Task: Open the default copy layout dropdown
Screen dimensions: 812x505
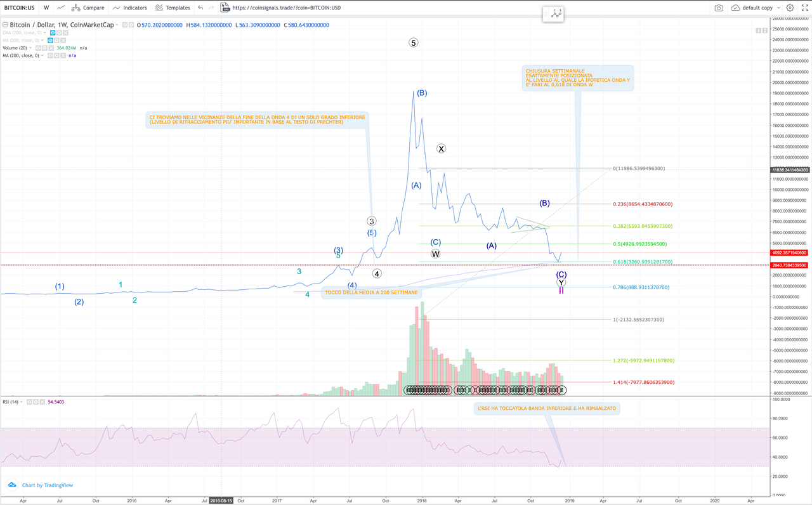Action: click(778, 8)
